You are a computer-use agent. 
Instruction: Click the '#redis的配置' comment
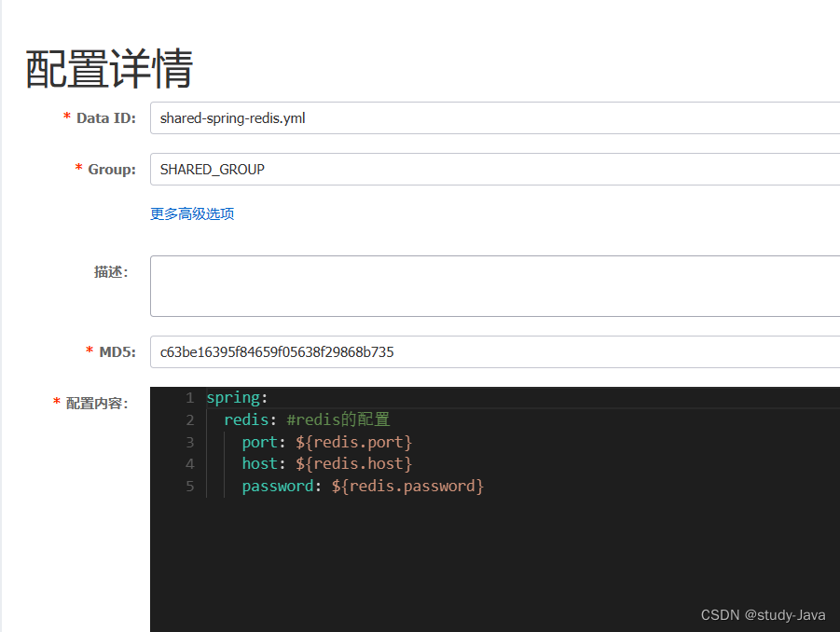pyautogui.click(x=338, y=419)
